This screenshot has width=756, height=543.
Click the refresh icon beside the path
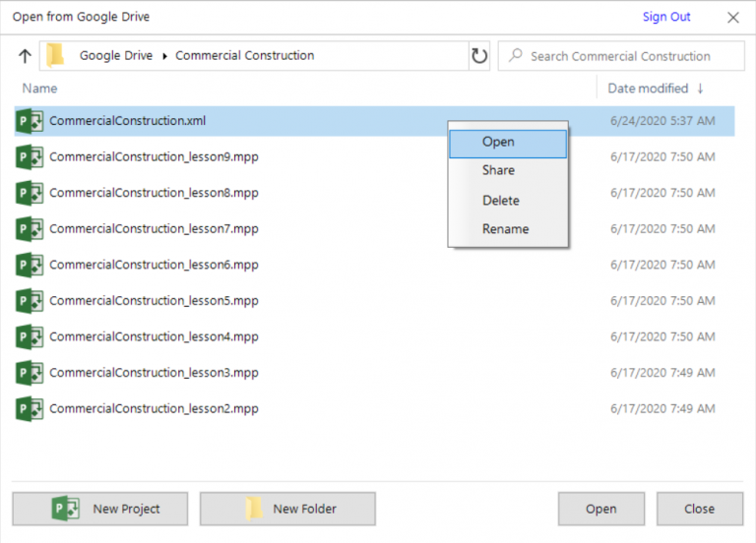pos(479,56)
